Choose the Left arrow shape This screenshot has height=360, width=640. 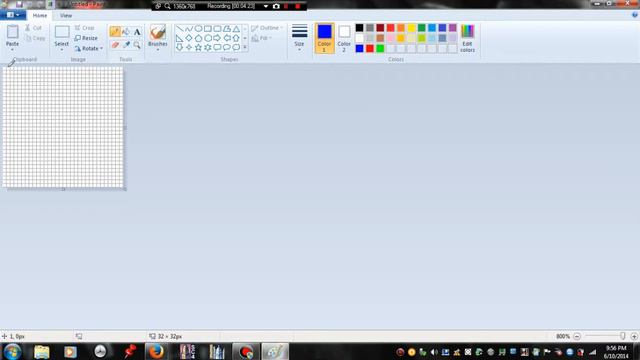click(x=227, y=38)
